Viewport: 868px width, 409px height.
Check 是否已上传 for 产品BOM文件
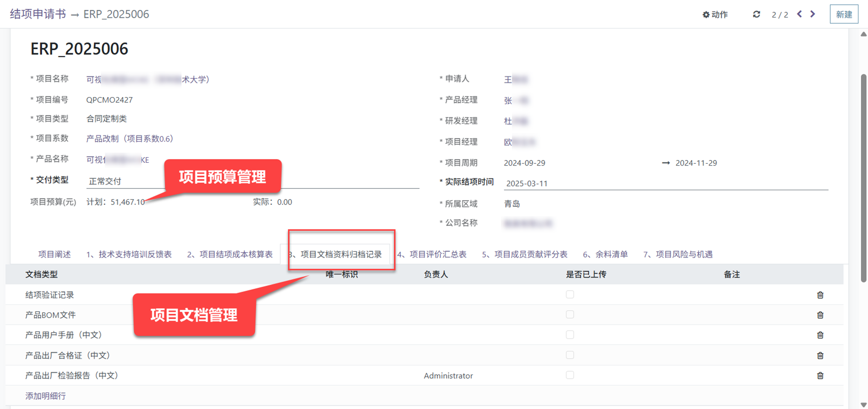pyautogui.click(x=570, y=315)
